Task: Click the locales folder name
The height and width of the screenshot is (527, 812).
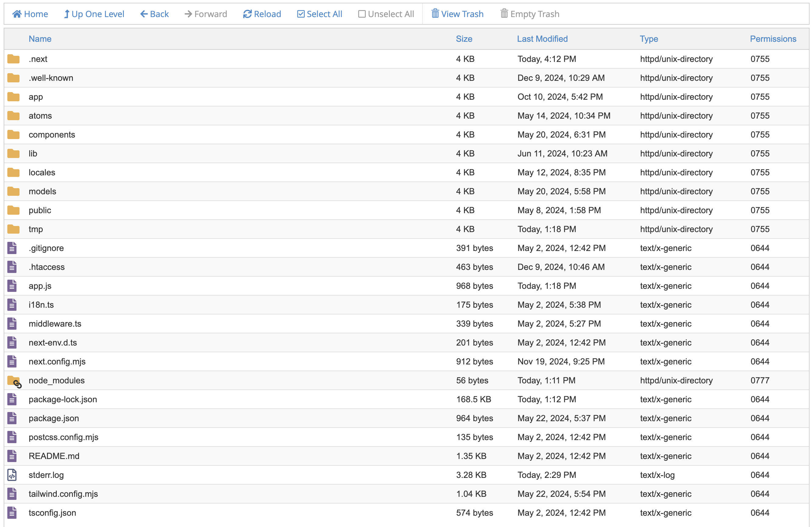Action: 42,172
